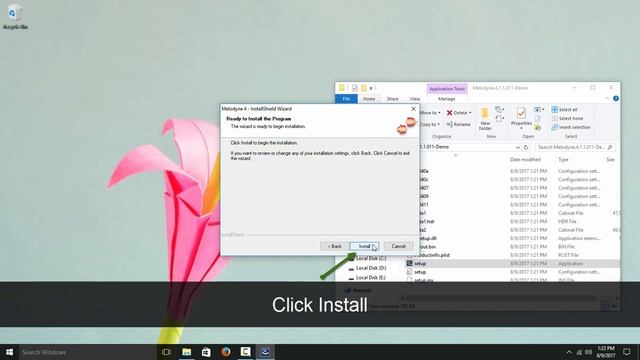Open the Camtasia taskbar icon
Screen dimensions: 640x360
tap(245, 352)
